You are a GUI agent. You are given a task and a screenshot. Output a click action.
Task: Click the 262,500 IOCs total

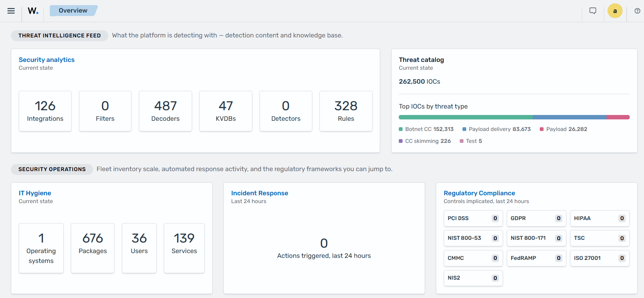click(x=420, y=82)
